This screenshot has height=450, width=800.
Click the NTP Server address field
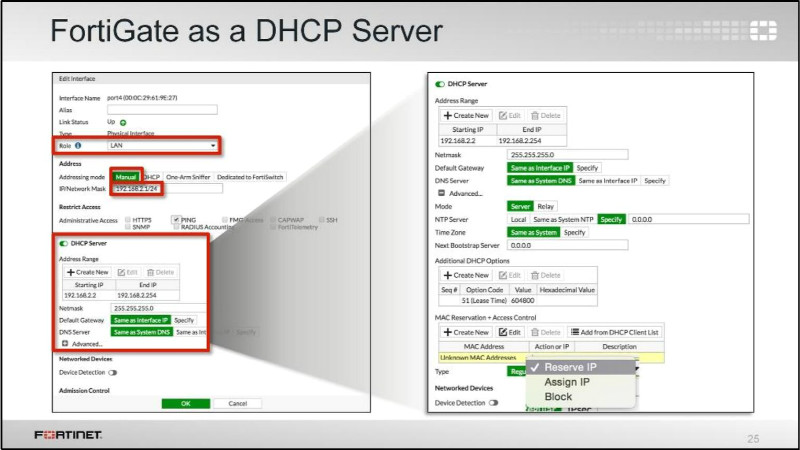(689, 219)
